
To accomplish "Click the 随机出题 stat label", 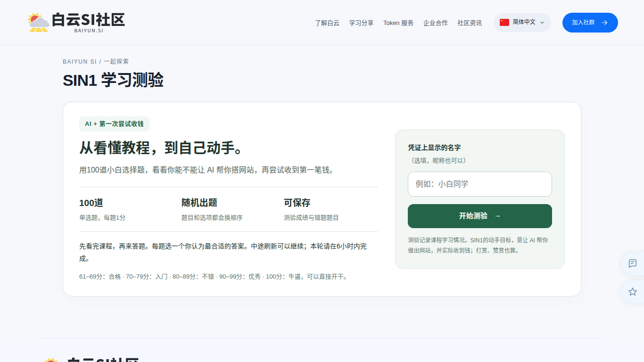I will tap(199, 203).
